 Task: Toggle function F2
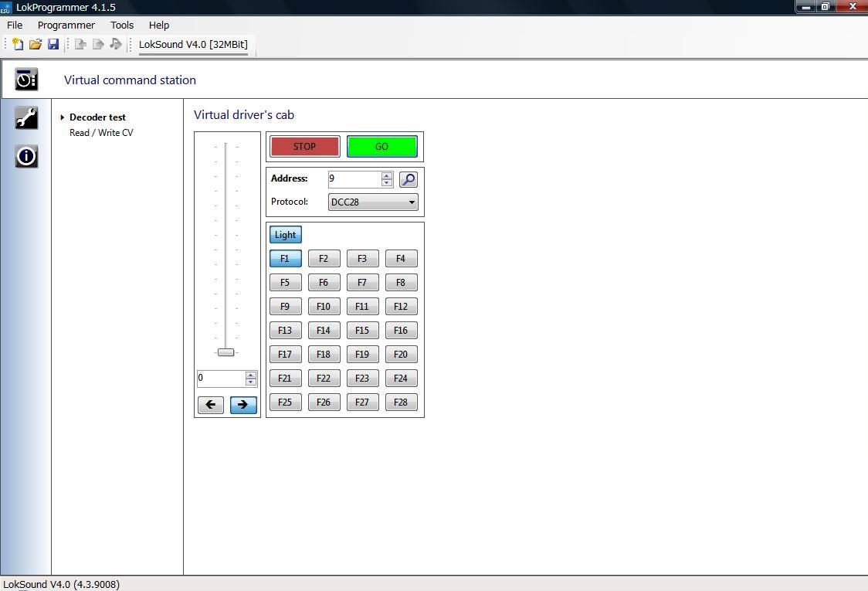324,259
